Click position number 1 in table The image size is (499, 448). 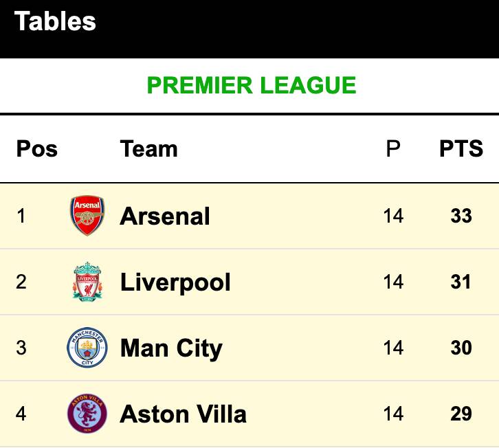pyautogui.click(x=21, y=216)
